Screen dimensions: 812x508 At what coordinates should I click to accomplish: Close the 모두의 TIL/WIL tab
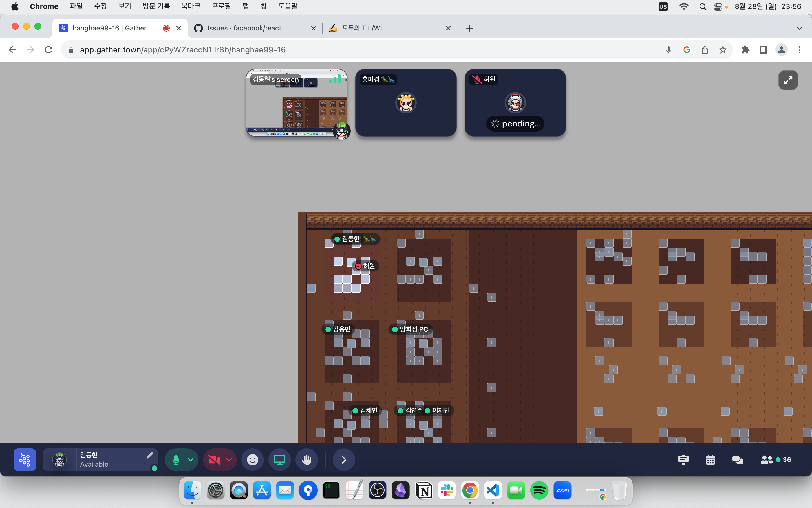pos(448,28)
